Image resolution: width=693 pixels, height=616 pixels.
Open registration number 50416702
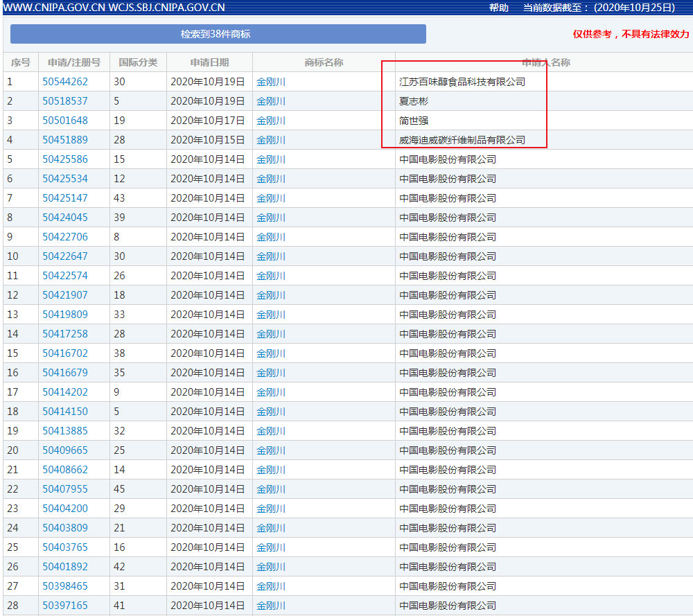pyautogui.click(x=65, y=353)
